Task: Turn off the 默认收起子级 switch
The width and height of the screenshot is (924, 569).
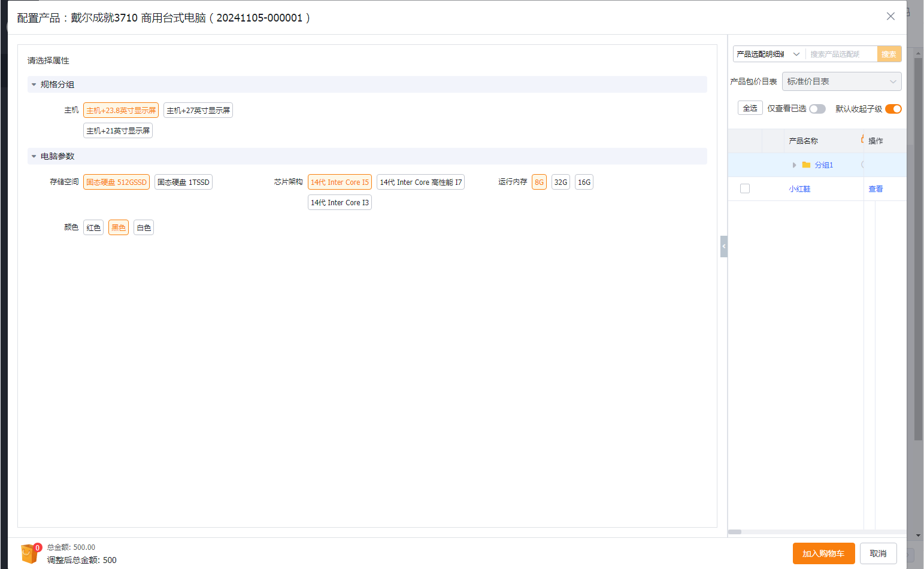Action: (x=893, y=109)
